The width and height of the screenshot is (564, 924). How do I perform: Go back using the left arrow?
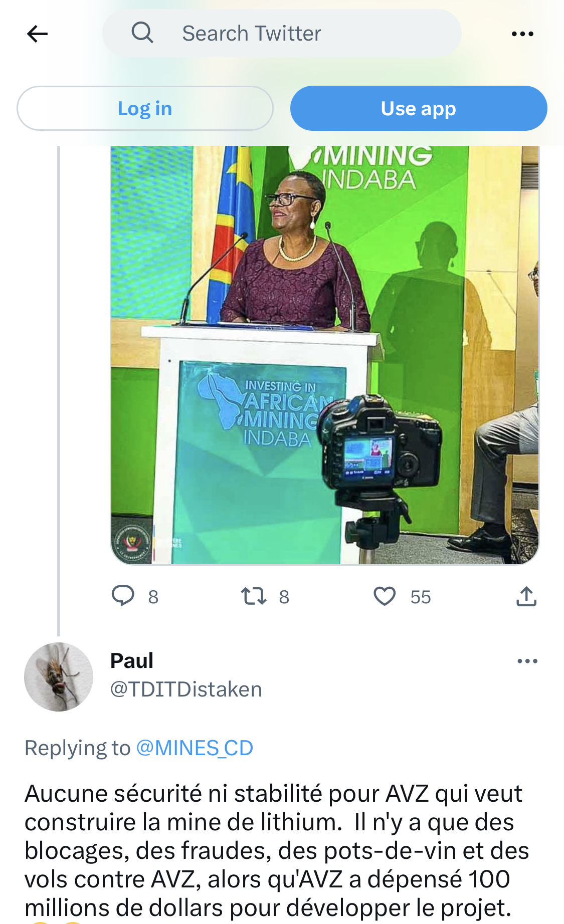pos(37,34)
